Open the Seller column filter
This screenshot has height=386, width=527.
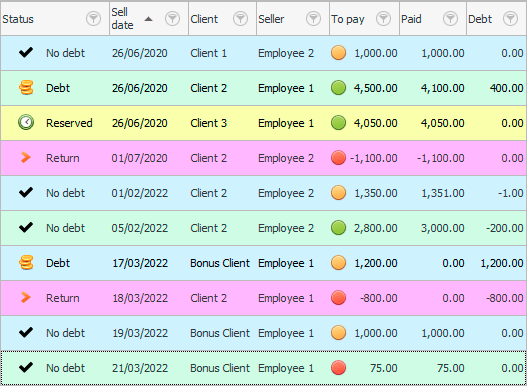[313, 19]
